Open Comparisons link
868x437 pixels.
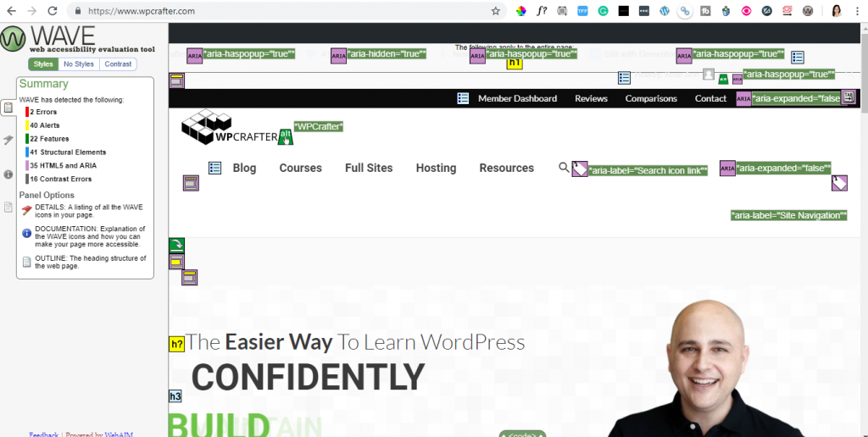click(651, 98)
